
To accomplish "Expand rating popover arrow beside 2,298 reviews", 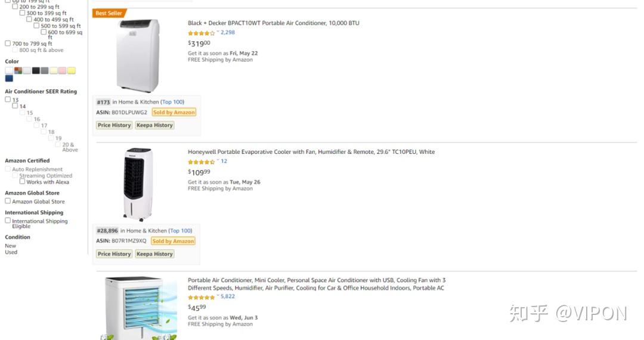I will coord(218,32).
